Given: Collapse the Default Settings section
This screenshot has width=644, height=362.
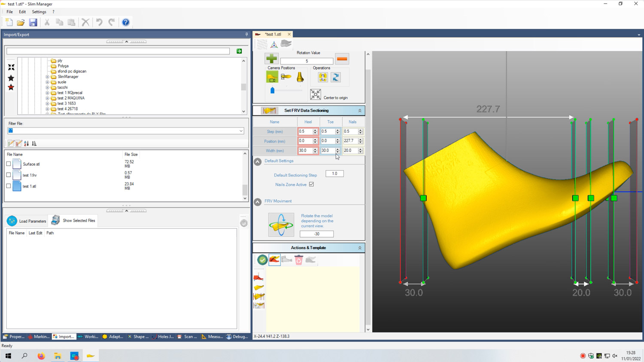Looking at the screenshot, I should 258,161.
